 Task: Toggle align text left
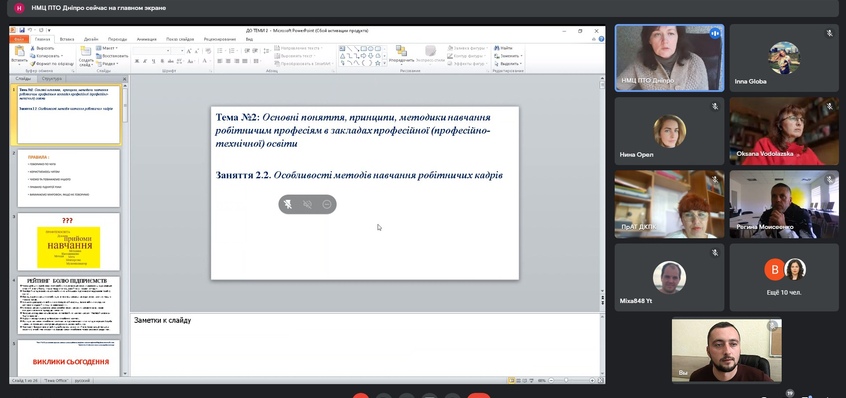tap(220, 61)
